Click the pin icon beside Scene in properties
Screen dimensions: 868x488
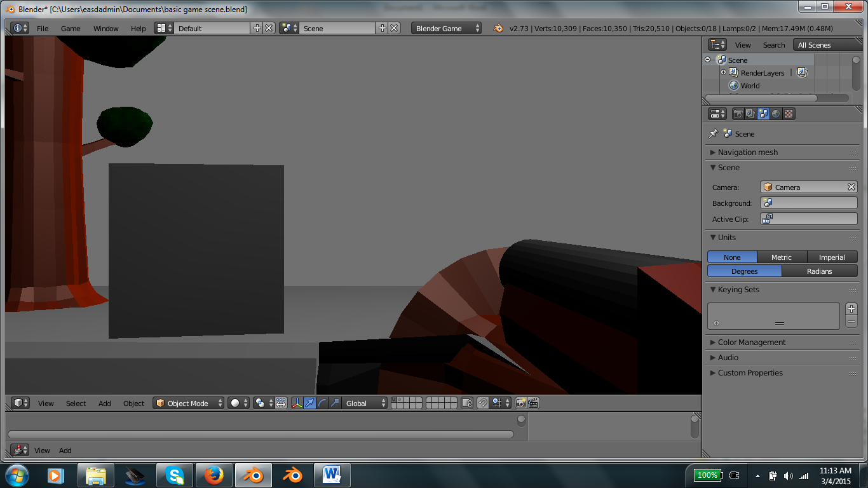tap(713, 133)
